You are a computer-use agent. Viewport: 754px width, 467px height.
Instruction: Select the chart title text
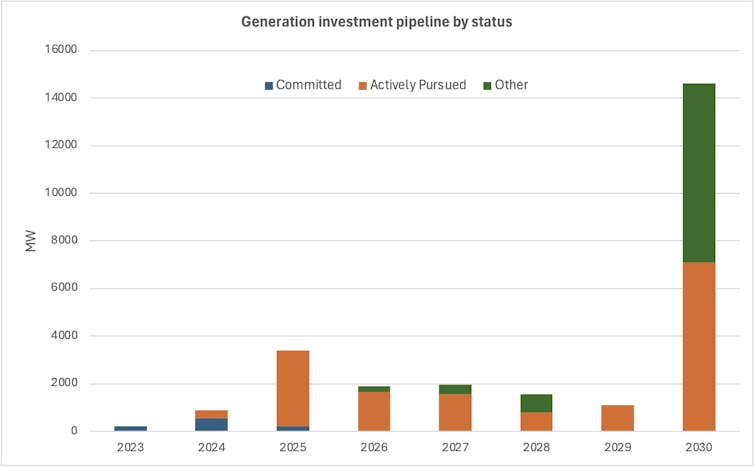pyautogui.click(x=377, y=22)
